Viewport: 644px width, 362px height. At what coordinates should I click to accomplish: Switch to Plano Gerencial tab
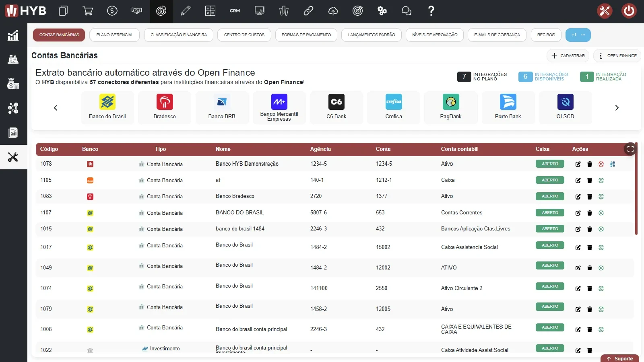point(115,35)
